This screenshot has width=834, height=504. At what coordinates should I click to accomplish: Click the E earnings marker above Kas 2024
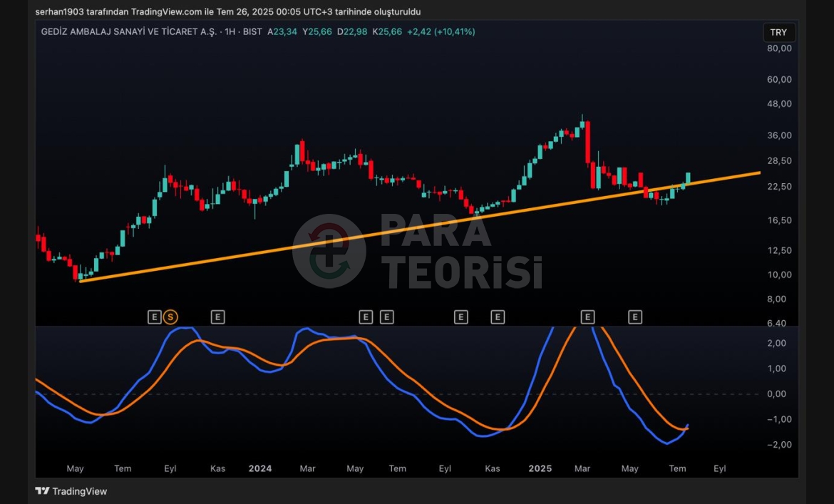497,317
